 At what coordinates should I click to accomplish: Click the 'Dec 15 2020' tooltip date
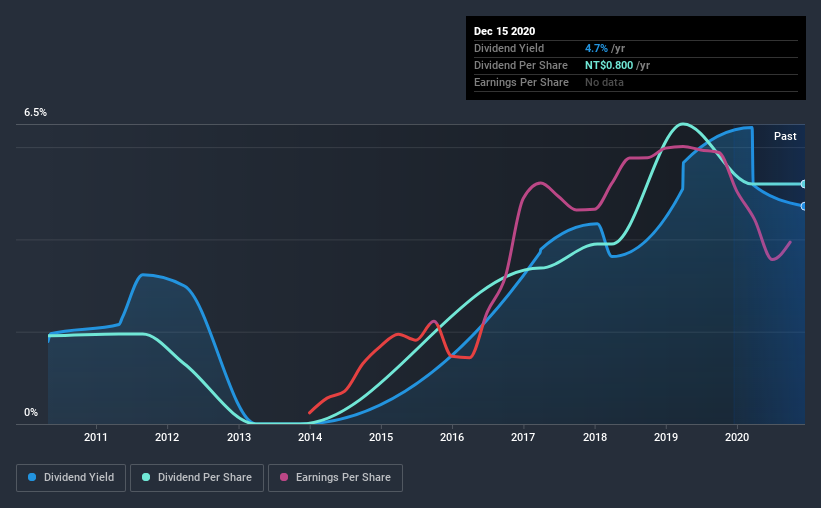(x=504, y=31)
